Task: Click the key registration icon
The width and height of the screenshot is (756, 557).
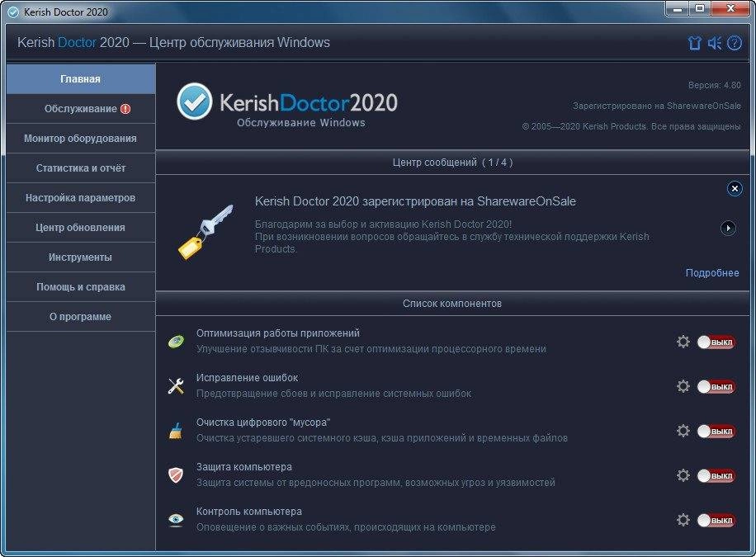Action: (x=206, y=232)
